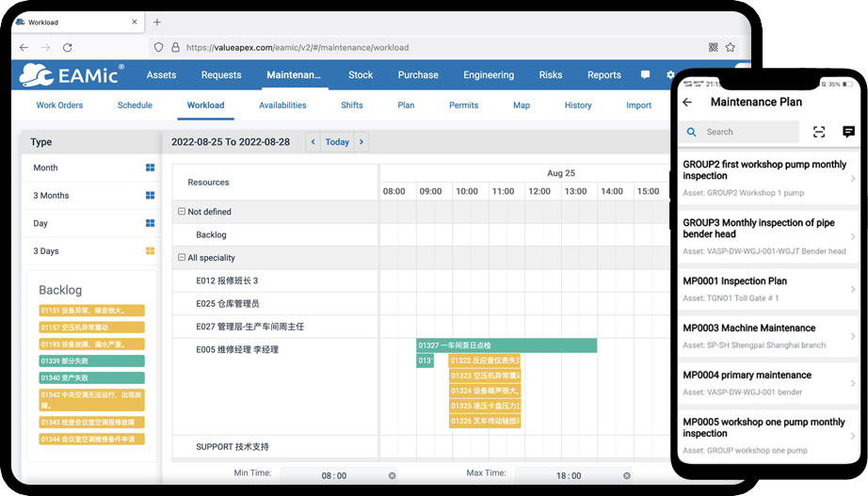Viewport: 868px width, 496px height.
Task: Open GROUP2 first workshop pump monthly inspection
Action: click(x=768, y=178)
